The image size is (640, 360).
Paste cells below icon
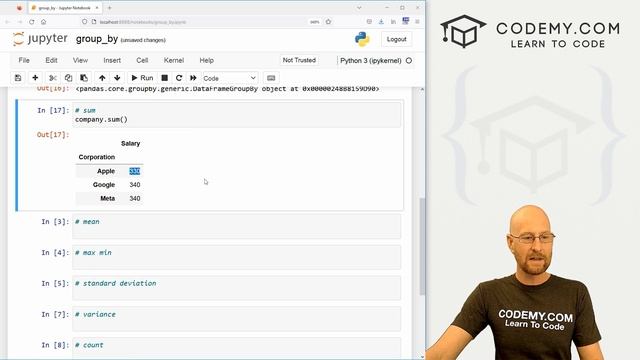[x=84, y=78]
